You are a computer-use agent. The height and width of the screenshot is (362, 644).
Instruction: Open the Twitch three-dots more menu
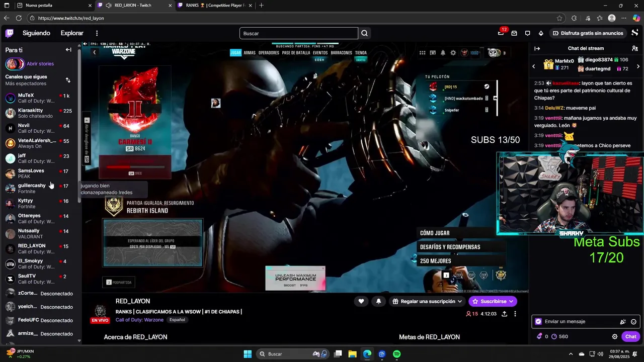[x=97, y=33]
